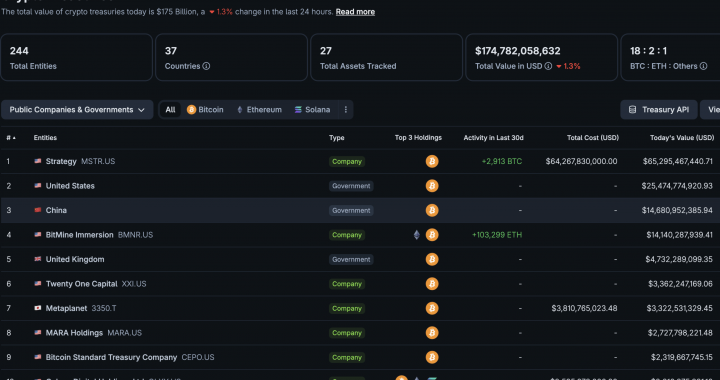Image resolution: width=720 pixels, height=380 pixels.
Task: Open the Metaplanet entity link
Action: click(66, 308)
